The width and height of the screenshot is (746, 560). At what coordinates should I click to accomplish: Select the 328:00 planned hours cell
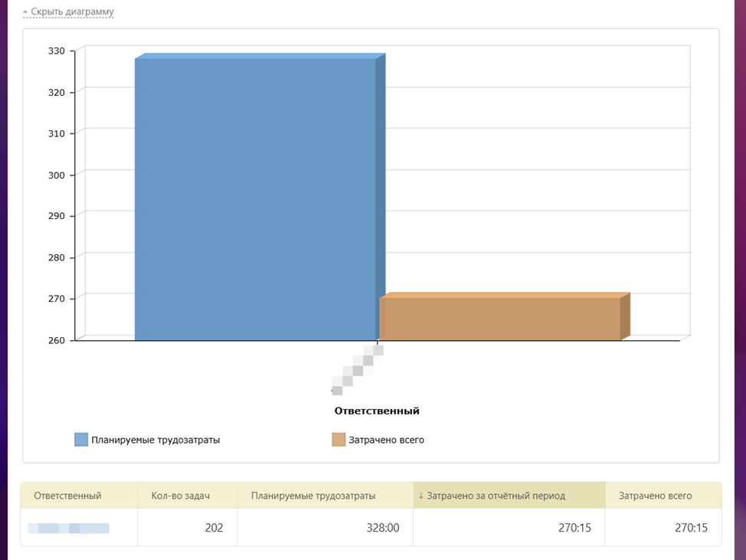pos(382,528)
